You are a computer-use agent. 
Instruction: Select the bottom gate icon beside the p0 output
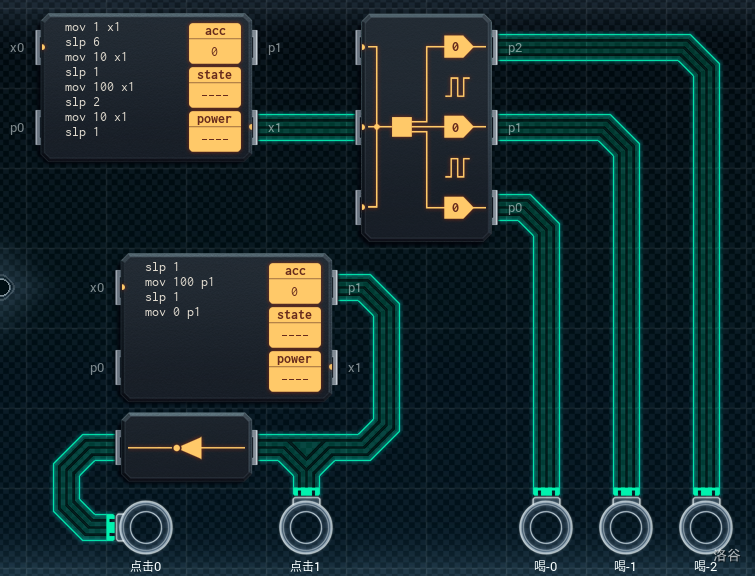[457, 207]
